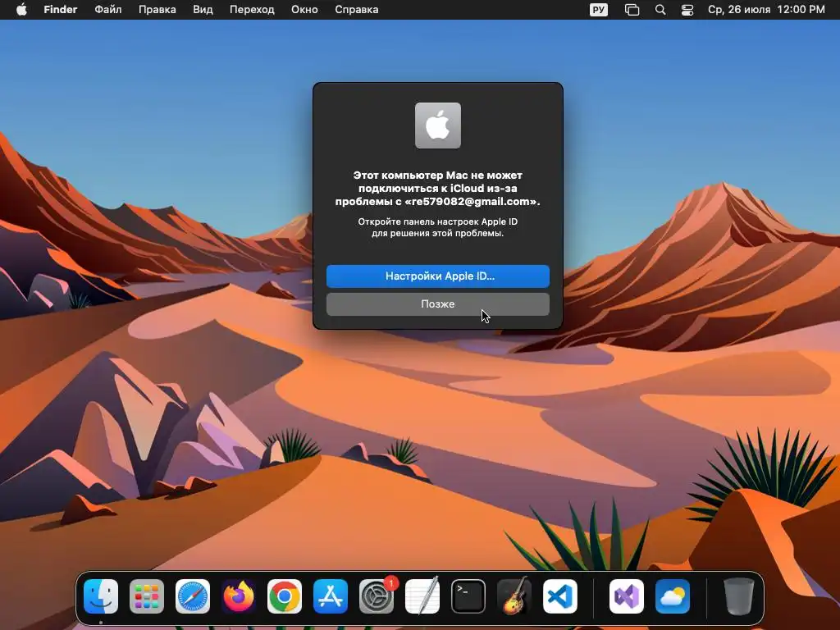The height and width of the screenshot is (630, 840).
Task: Open the Переход menu
Action: [x=252, y=10]
